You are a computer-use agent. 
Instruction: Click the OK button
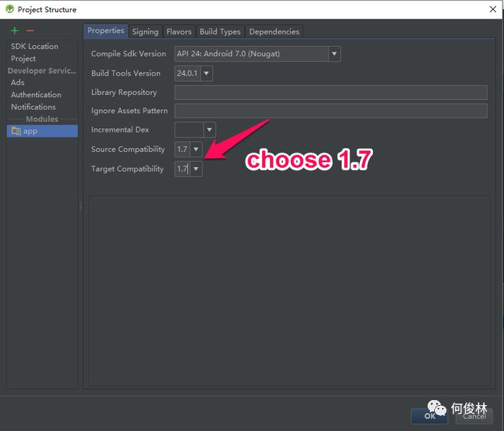pyautogui.click(x=429, y=416)
